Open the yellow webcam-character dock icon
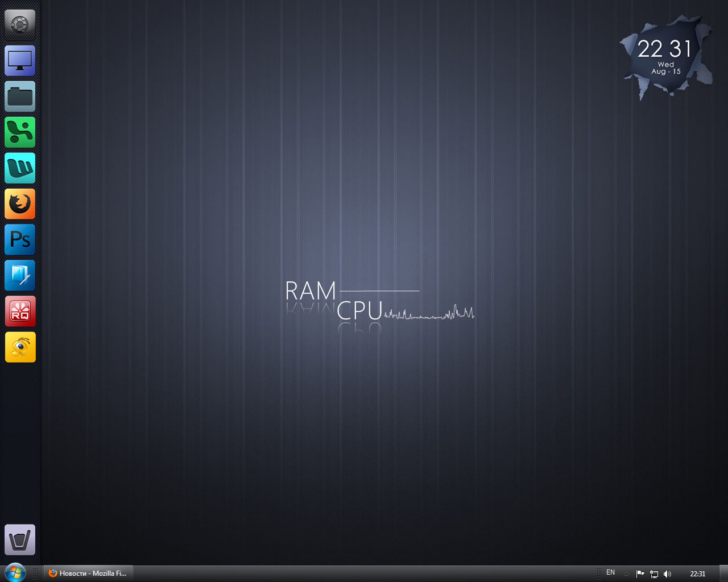Screen dimensions: 728x582 (20, 347)
